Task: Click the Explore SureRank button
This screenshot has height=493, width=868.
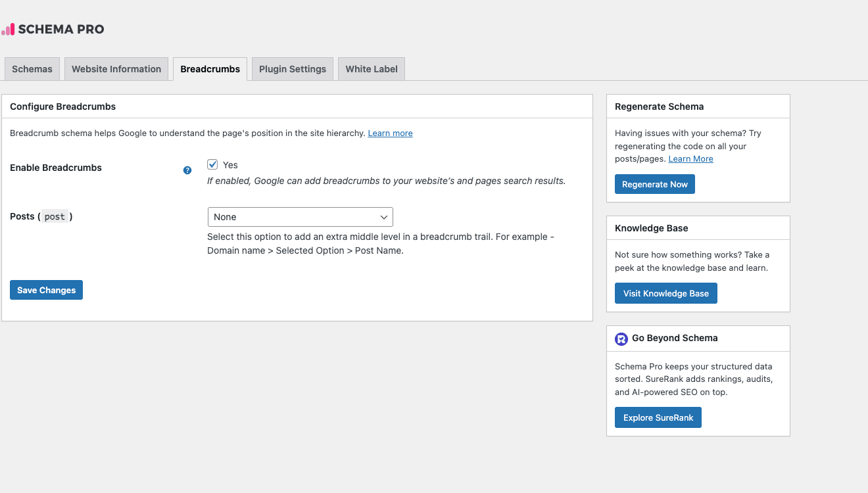Action: tap(658, 417)
